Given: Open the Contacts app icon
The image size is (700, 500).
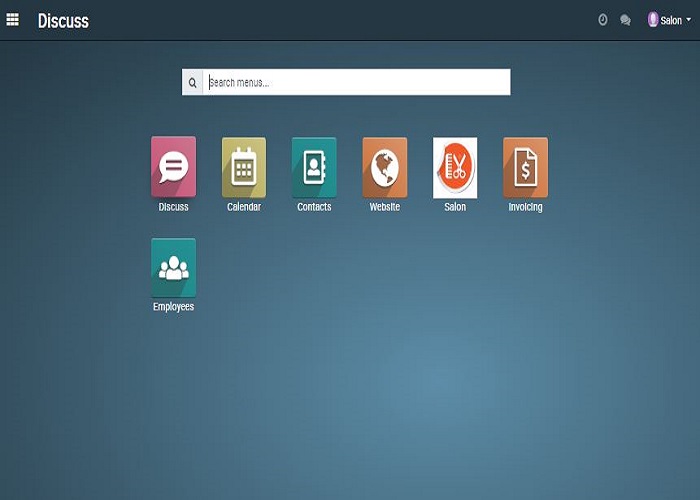Looking at the screenshot, I should [x=314, y=167].
